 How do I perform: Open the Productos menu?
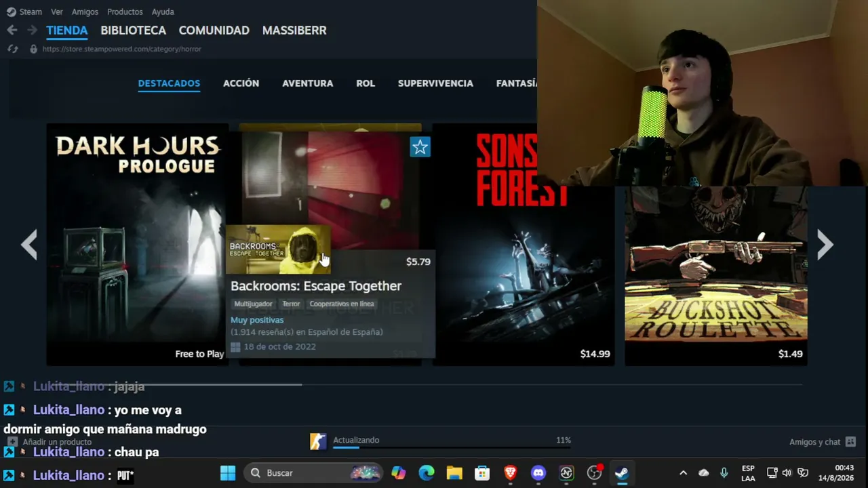125,12
